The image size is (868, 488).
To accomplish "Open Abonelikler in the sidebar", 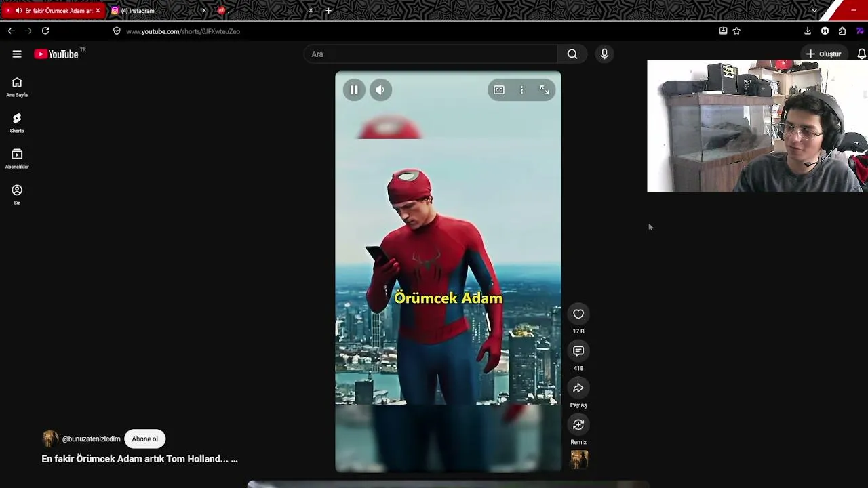I will (17, 159).
